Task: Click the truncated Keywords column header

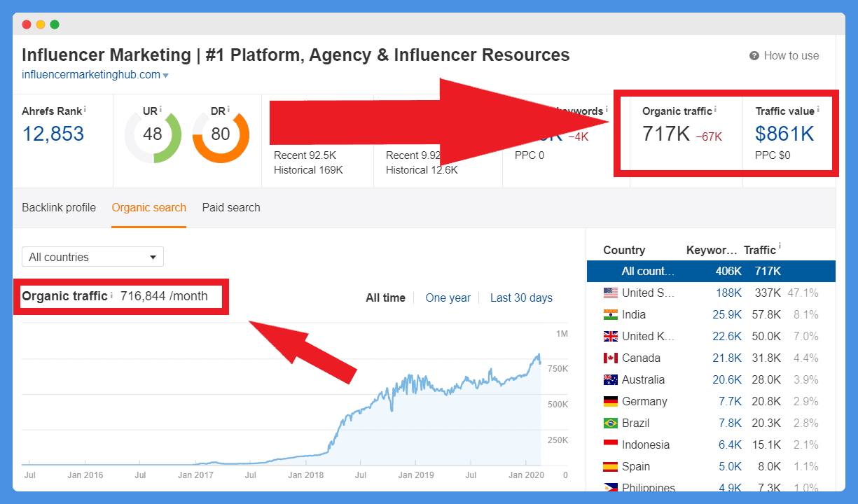Action: point(712,250)
